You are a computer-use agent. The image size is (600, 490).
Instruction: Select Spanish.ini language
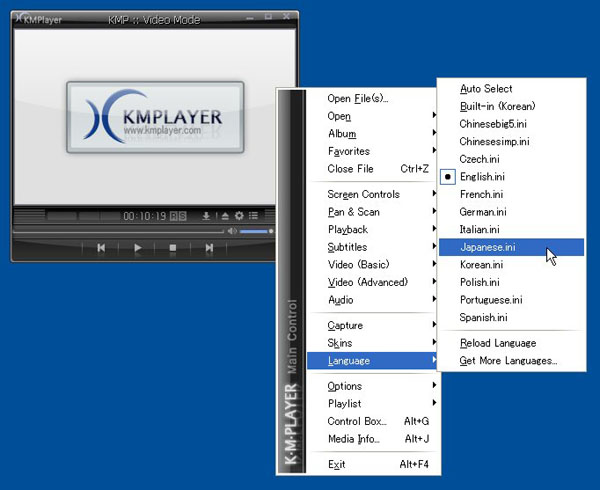coord(512,317)
